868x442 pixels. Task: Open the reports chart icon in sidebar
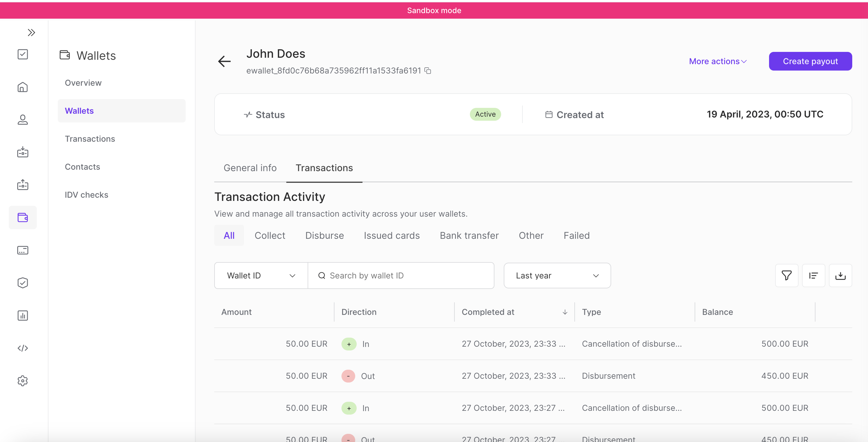22,315
